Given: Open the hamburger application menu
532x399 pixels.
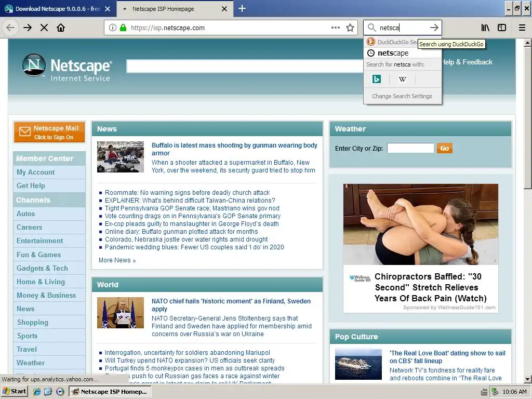Looking at the screenshot, I should (522, 28).
